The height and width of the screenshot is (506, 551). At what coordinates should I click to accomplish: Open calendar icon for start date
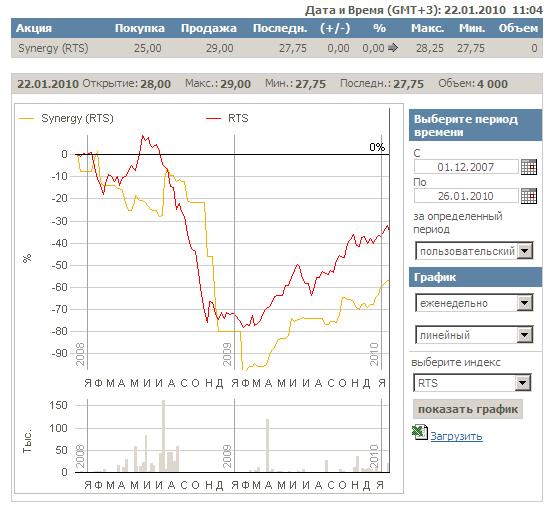coord(529,167)
